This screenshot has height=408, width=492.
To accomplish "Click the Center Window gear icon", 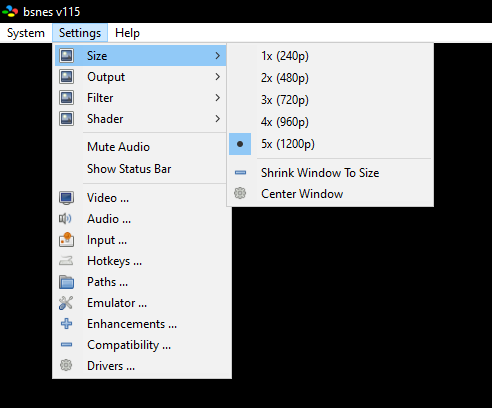I will coord(240,193).
